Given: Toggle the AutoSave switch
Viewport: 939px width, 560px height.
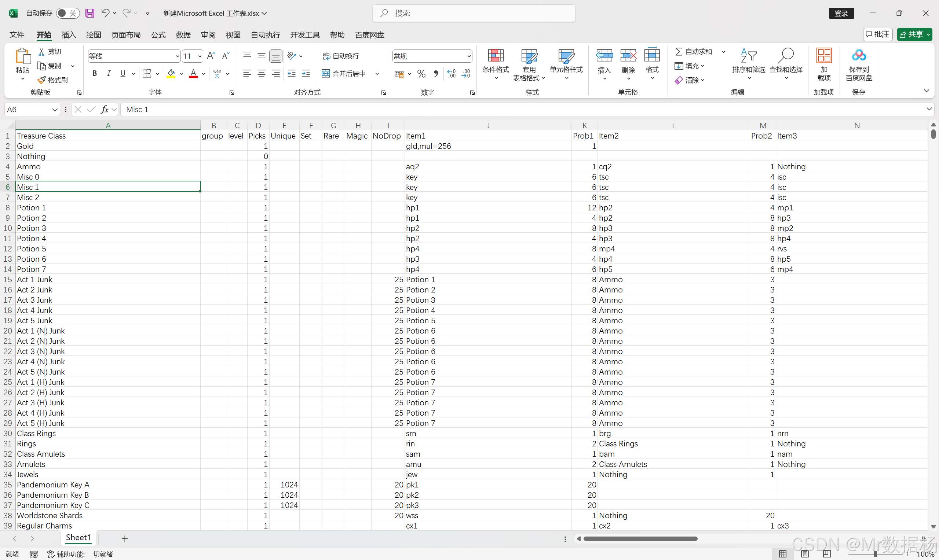Looking at the screenshot, I should tap(67, 13).
